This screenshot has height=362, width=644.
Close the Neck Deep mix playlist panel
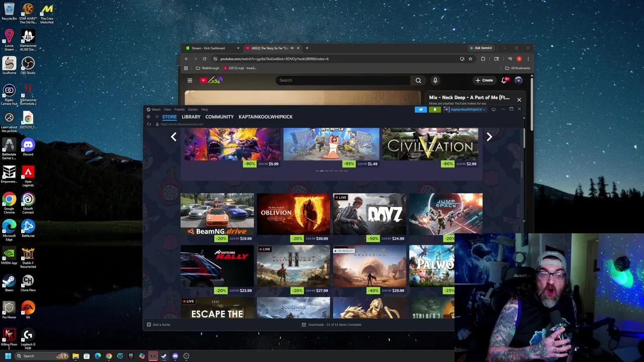(519, 100)
